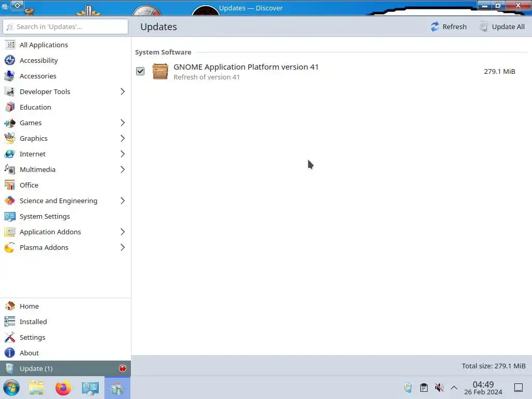Expand the Internet category arrow
Image resolution: width=532 pixels, height=399 pixels.
pos(123,154)
